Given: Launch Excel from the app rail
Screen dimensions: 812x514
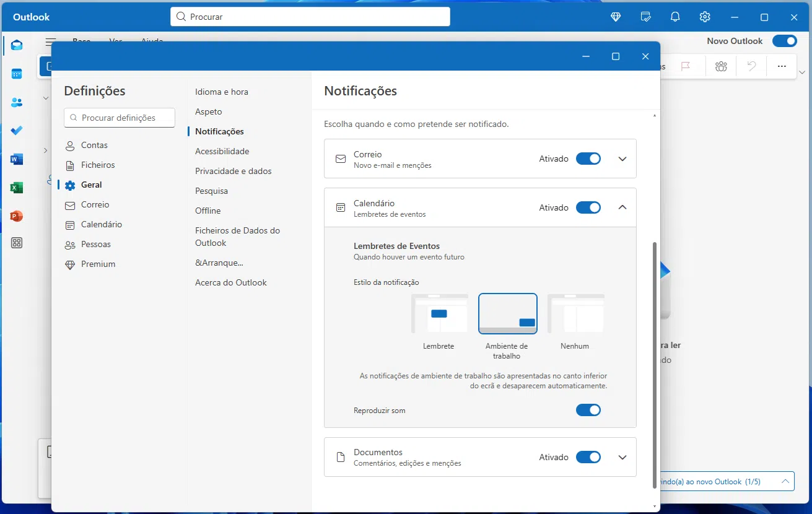Looking at the screenshot, I should (17, 188).
